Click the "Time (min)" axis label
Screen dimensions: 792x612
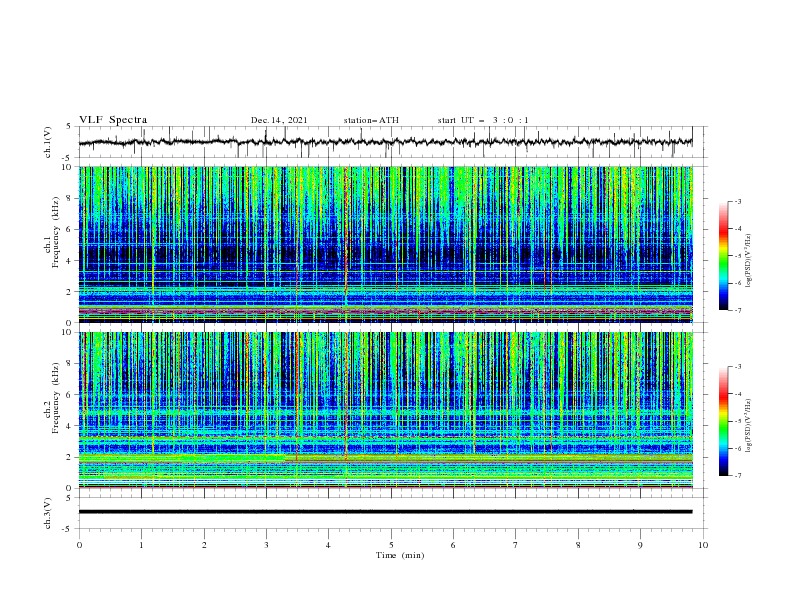[x=400, y=555]
